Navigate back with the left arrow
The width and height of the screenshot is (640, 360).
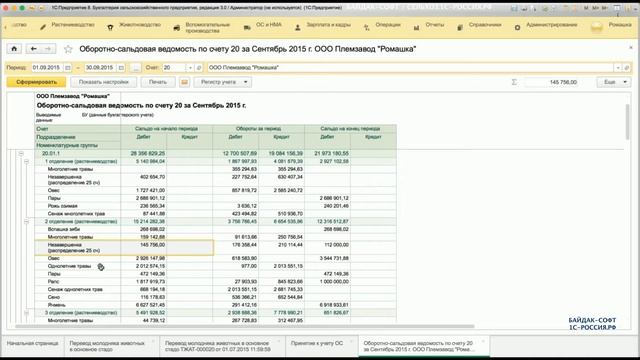[x=33, y=49]
